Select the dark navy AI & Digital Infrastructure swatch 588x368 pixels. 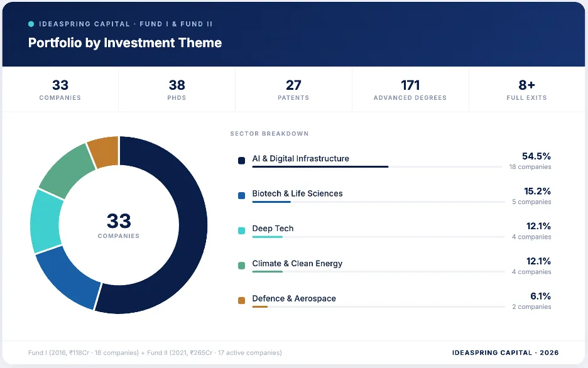pos(241,161)
